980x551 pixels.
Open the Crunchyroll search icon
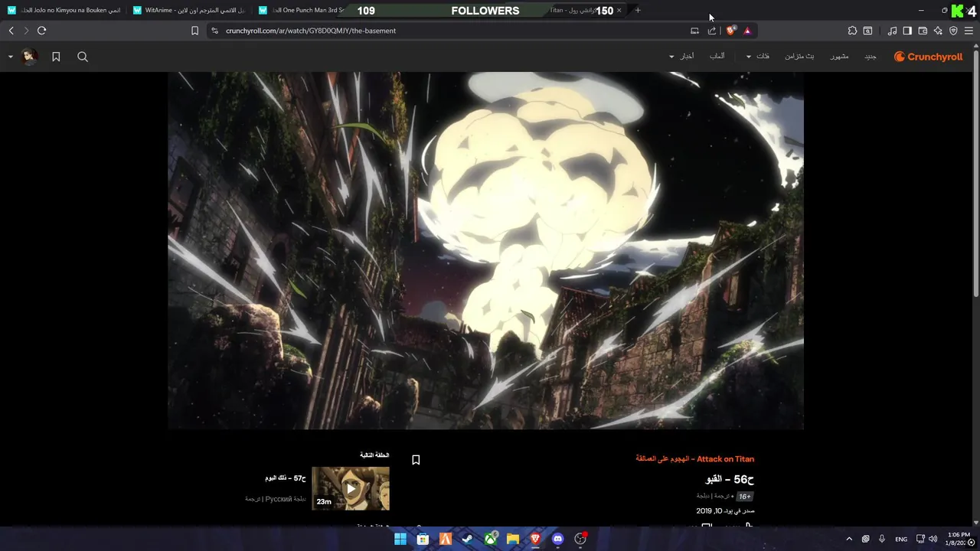tap(83, 57)
